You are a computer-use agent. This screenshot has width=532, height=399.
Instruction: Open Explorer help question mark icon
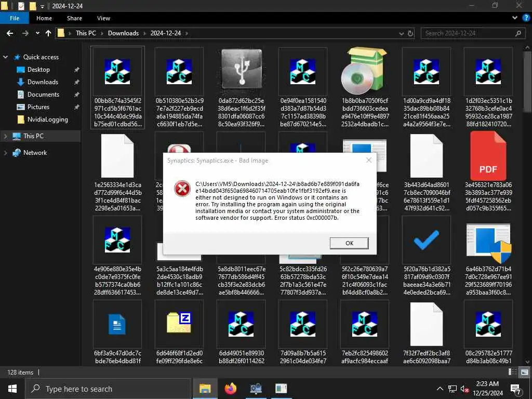click(526, 18)
